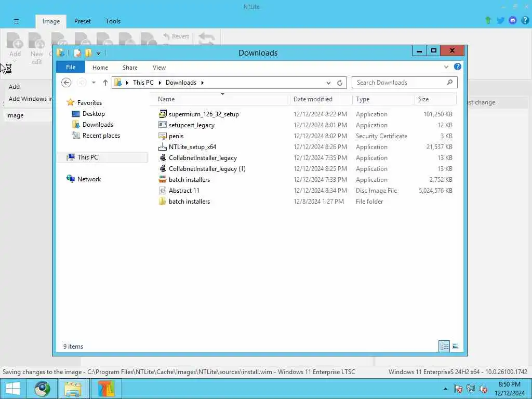The width and height of the screenshot is (532, 399).
Task: Click the up one level arrow
Action: point(105,83)
